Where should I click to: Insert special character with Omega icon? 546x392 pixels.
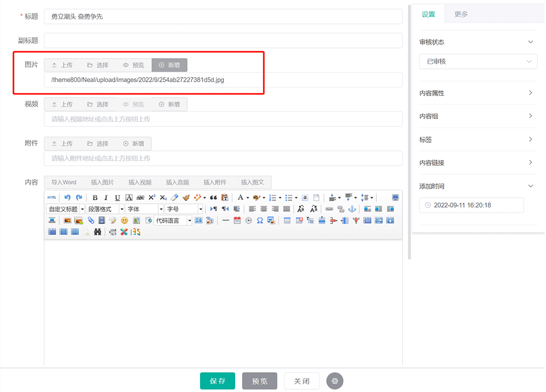pos(260,220)
